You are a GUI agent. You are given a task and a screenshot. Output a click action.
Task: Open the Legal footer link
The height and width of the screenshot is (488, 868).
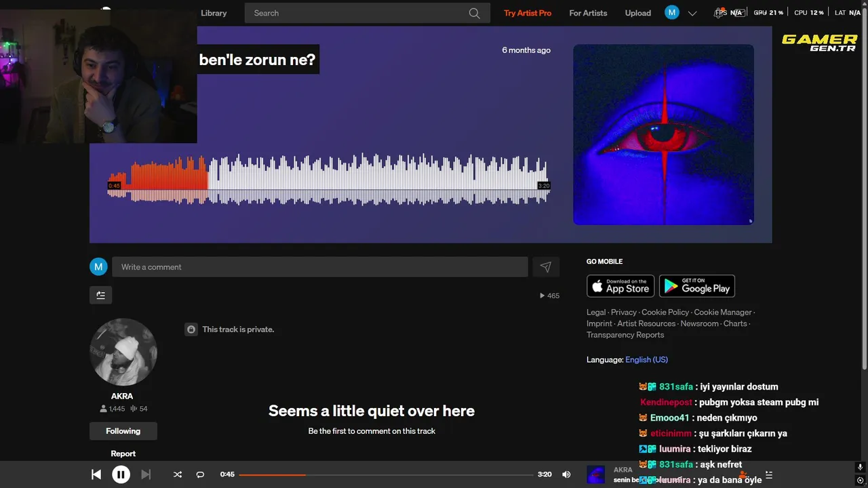(596, 312)
